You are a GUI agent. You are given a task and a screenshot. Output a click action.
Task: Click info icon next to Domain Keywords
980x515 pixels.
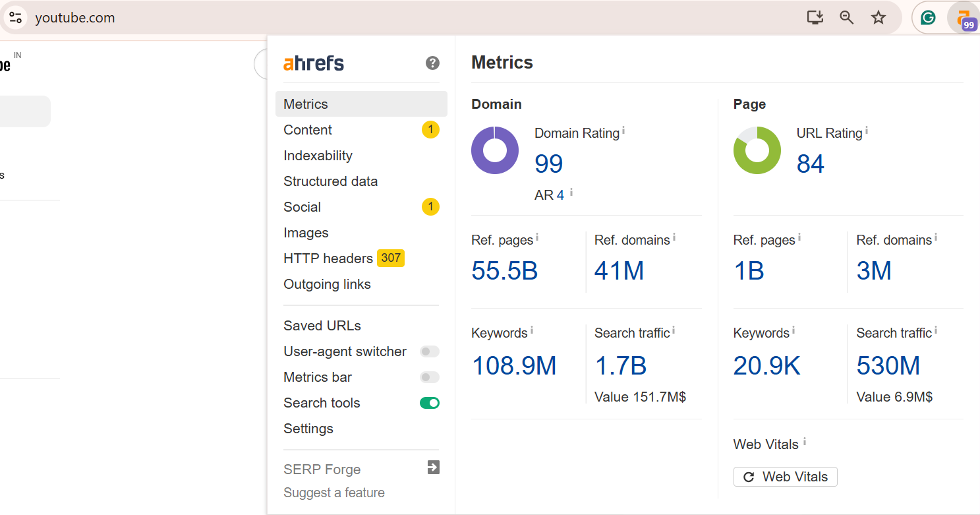click(532, 330)
